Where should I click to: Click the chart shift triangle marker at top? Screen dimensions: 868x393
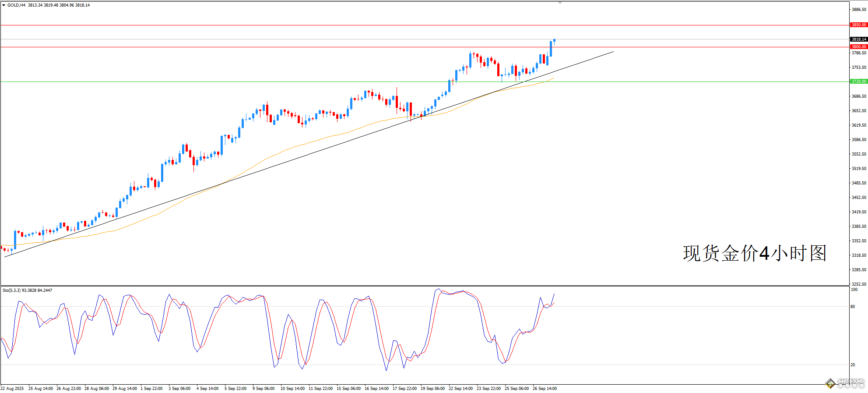pos(560,3)
